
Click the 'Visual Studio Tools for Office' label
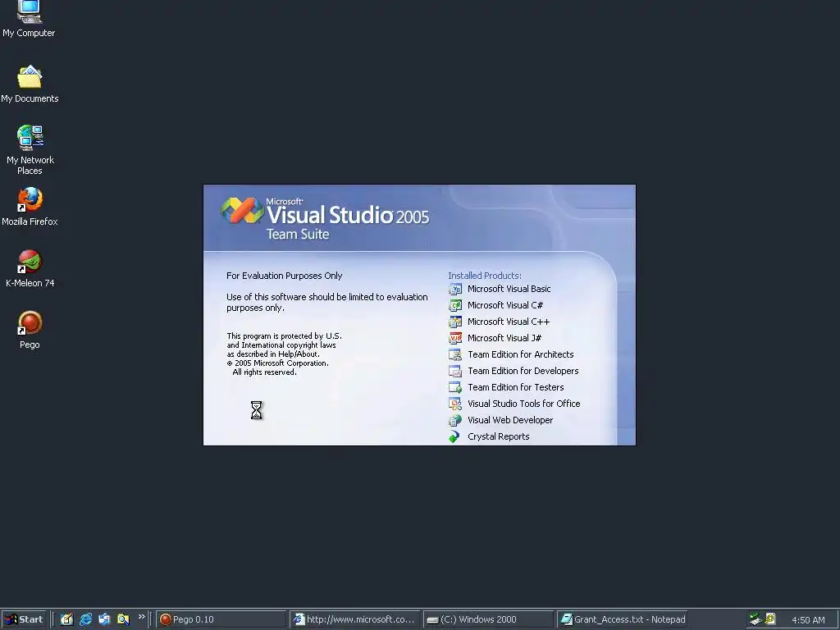click(x=524, y=404)
